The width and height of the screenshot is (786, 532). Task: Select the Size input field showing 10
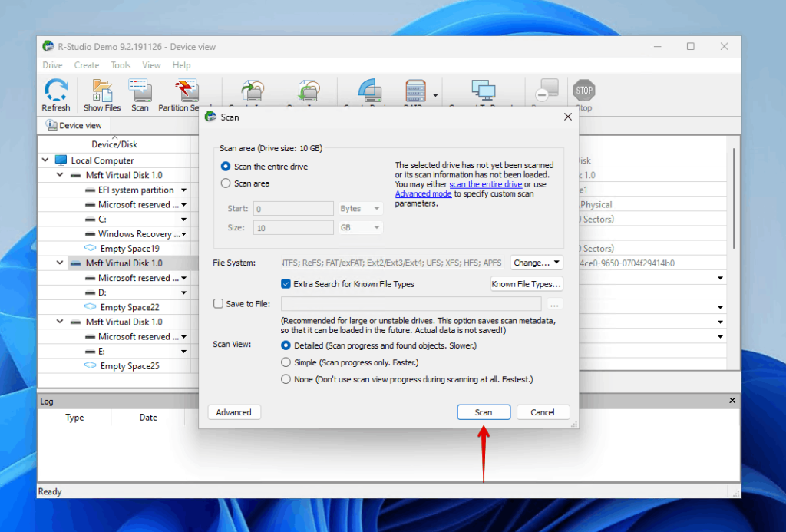tap(292, 227)
